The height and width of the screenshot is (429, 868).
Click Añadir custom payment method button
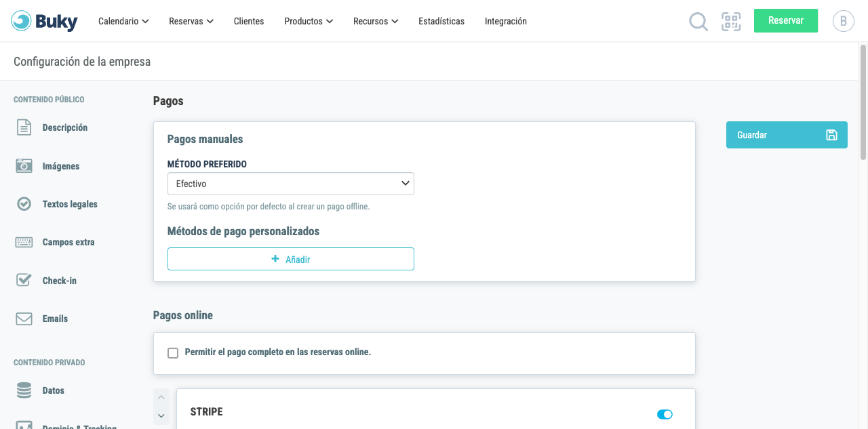[291, 259]
